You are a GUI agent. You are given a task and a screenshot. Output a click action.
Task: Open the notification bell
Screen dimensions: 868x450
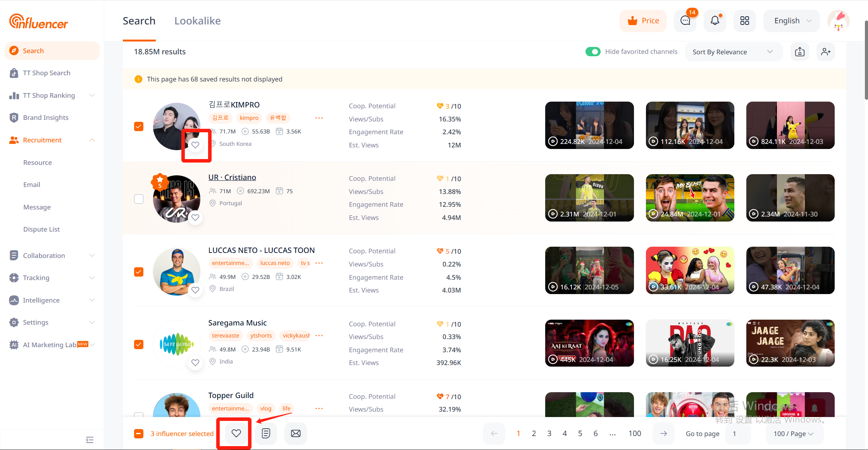click(715, 21)
